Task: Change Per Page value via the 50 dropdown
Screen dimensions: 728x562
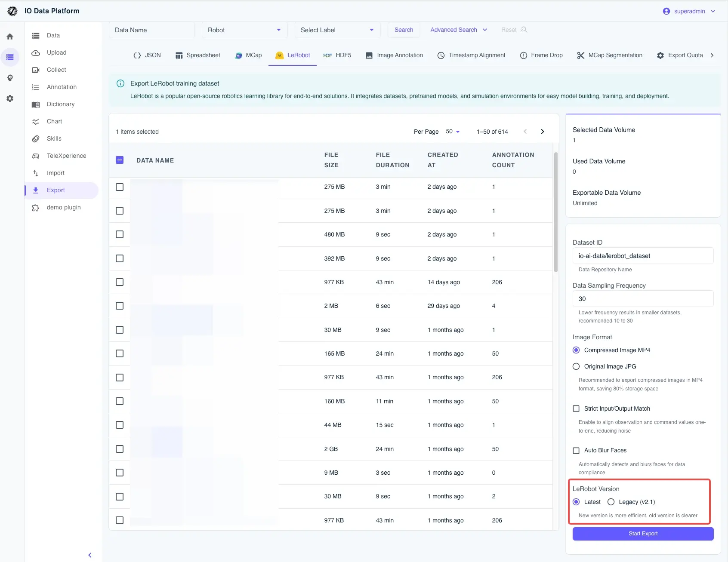Action: point(452,132)
